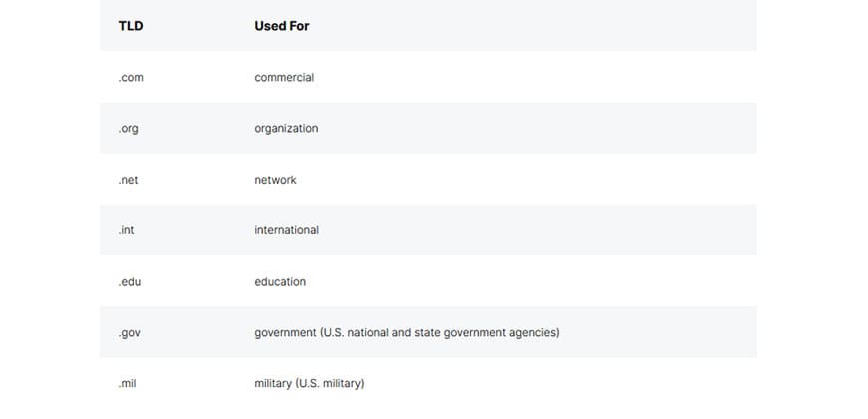The width and height of the screenshot is (868, 419).
Task: Click the Used For column header
Action: click(x=282, y=26)
